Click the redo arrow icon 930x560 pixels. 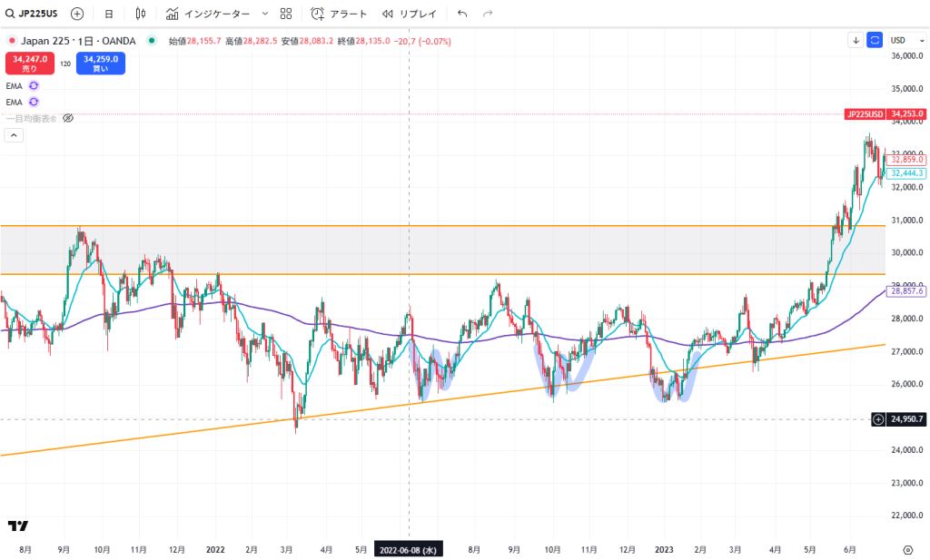(x=489, y=14)
